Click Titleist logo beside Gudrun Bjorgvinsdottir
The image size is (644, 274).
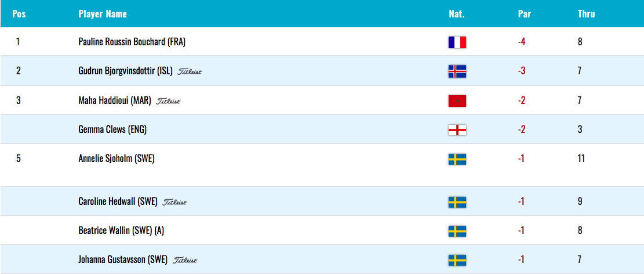click(x=190, y=71)
